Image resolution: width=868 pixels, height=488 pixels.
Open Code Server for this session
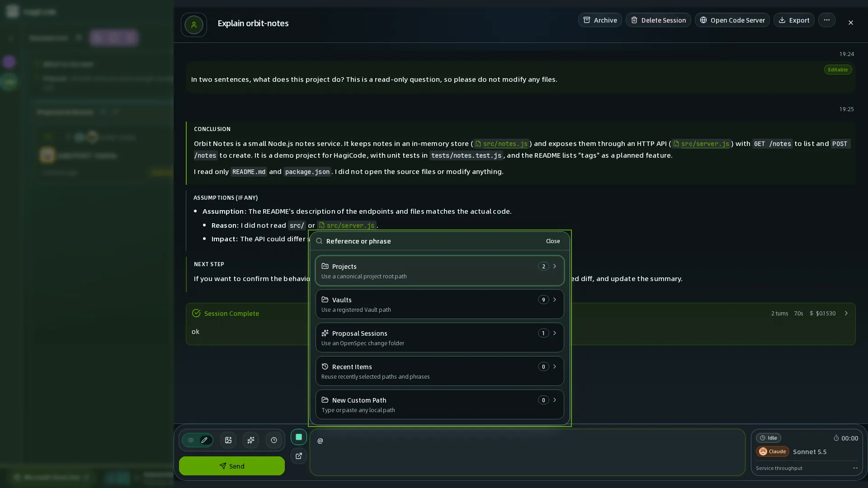point(732,20)
